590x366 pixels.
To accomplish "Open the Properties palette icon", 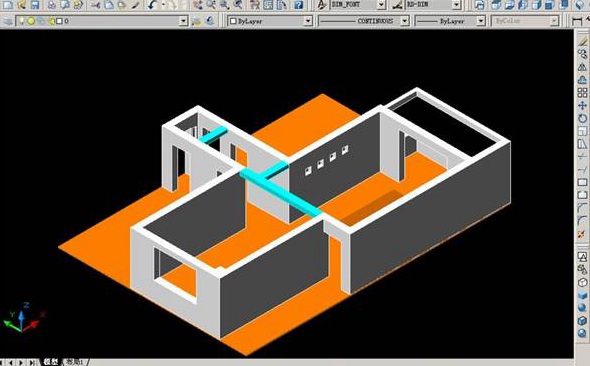I will pos(255,5).
